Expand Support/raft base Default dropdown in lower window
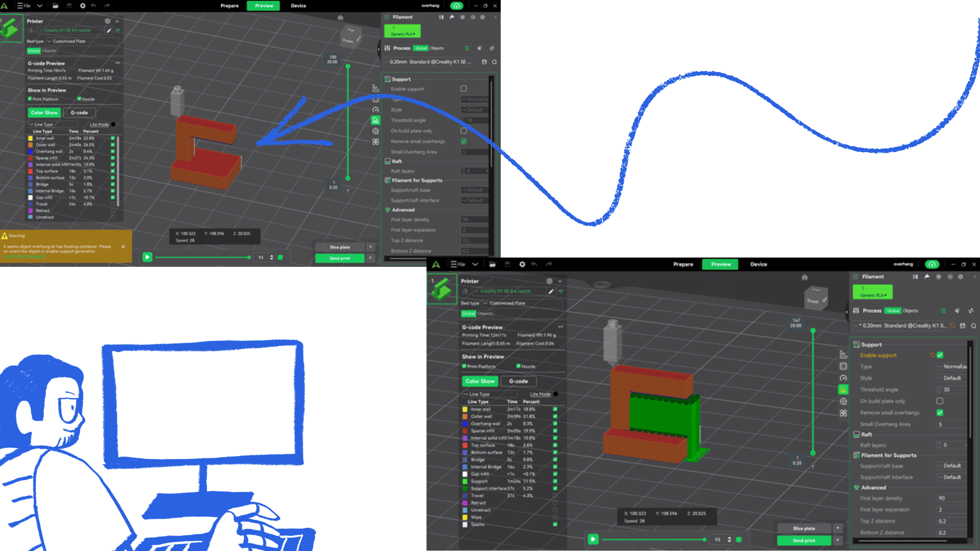Image resolution: width=980 pixels, height=551 pixels. click(951, 466)
